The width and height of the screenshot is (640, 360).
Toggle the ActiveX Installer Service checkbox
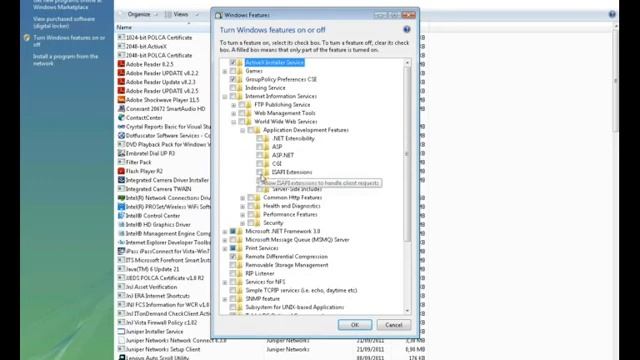pyautogui.click(x=233, y=62)
